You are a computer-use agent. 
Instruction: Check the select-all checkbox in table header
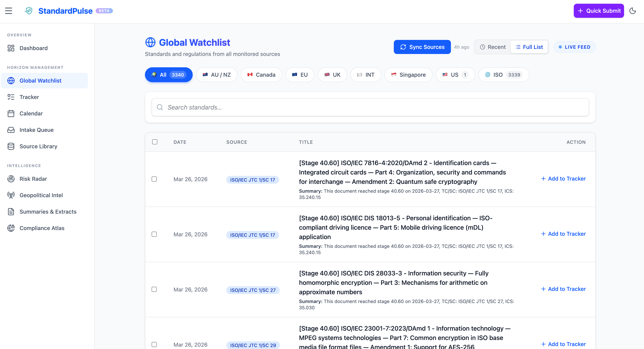pos(155,142)
